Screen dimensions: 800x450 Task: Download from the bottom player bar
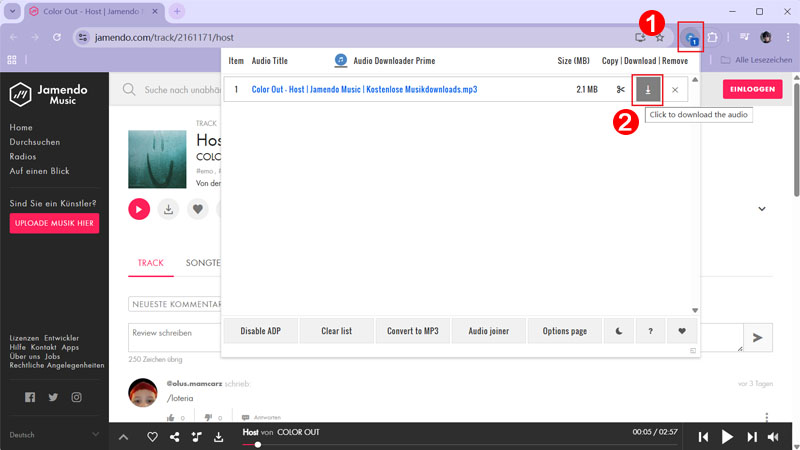tap(218, 437)
